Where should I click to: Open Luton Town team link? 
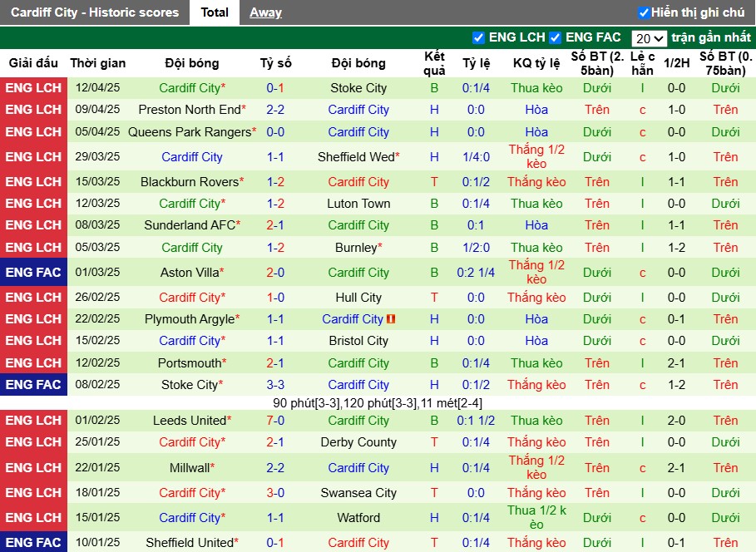click(358, 204)
